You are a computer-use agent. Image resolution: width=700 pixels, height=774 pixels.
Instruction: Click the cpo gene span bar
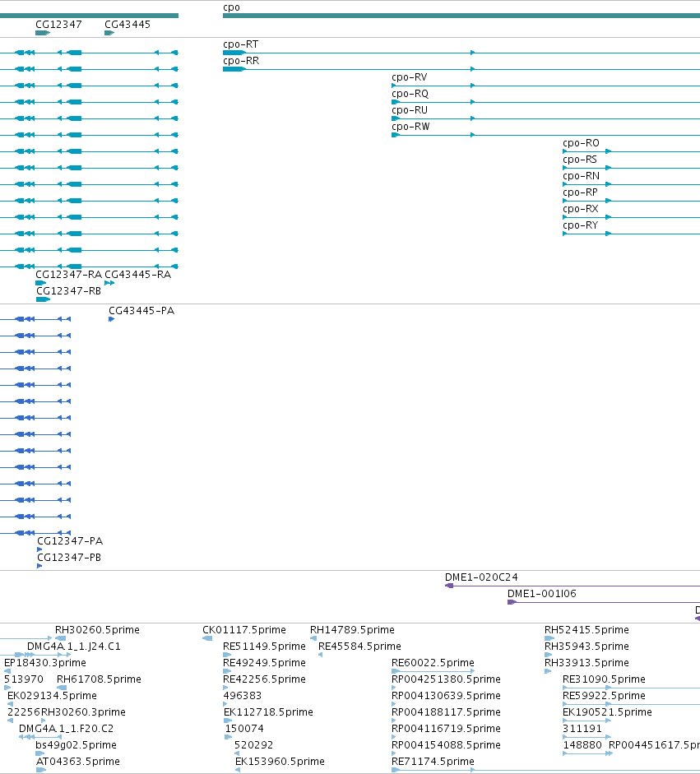[461, 16]
